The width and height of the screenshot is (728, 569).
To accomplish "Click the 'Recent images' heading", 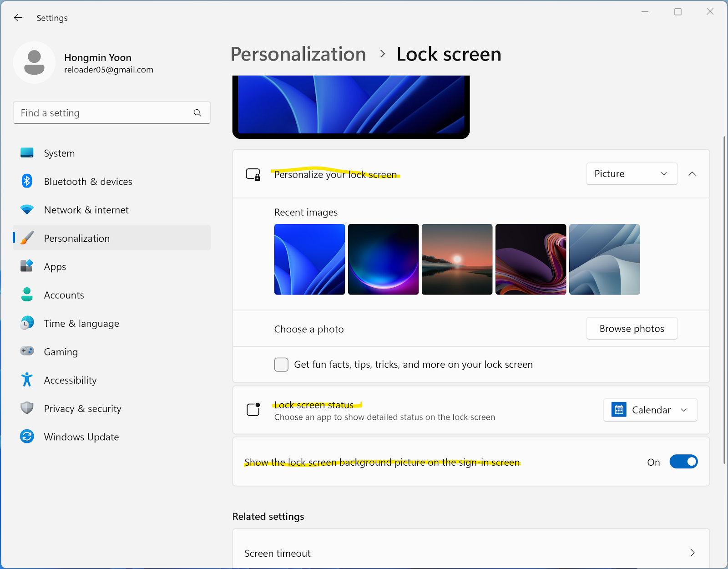I will tap(306, 213).
